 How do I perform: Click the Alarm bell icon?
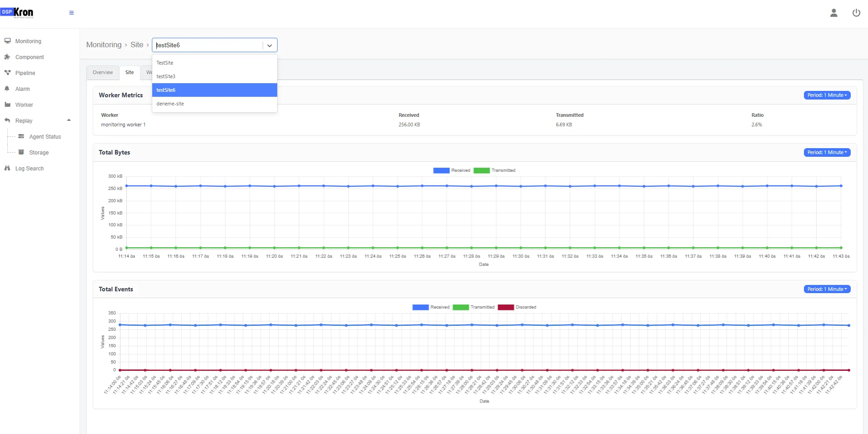tap(7, 89)
